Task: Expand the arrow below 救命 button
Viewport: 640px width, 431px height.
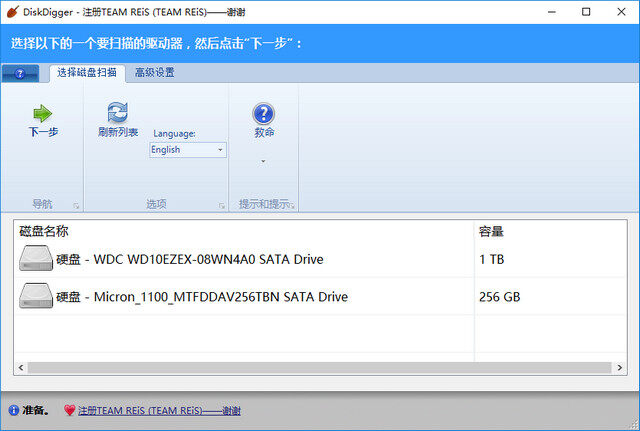Action: click(263, 161)
